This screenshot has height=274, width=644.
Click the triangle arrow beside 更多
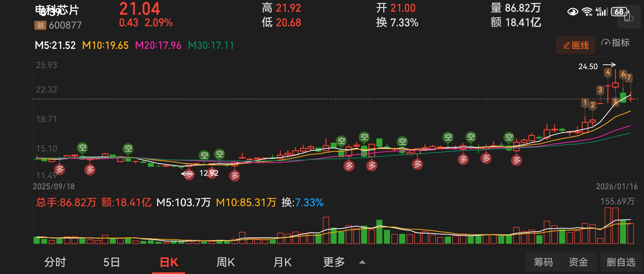[362, 262]
